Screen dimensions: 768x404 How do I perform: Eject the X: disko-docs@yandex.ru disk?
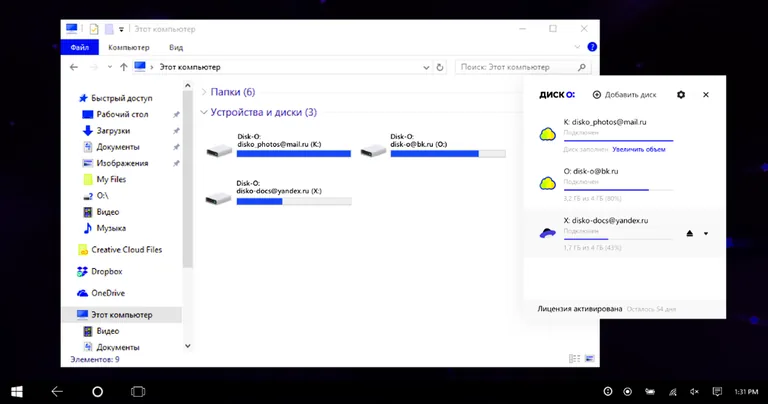pos(689,233)
